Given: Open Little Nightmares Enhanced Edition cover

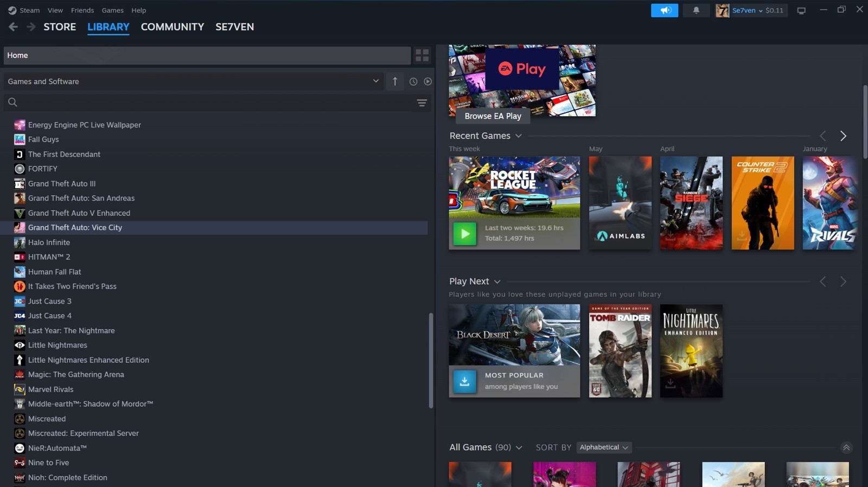Looking at the screenshot, I should (691, 351).
